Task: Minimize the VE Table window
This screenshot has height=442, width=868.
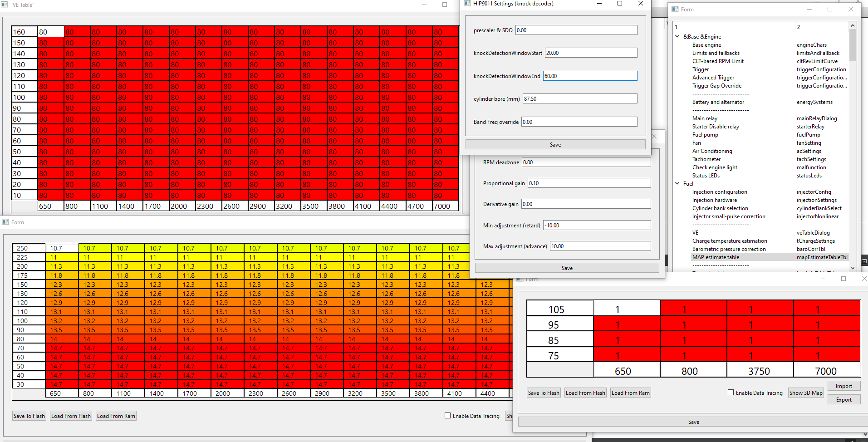Action: point(424,5)
